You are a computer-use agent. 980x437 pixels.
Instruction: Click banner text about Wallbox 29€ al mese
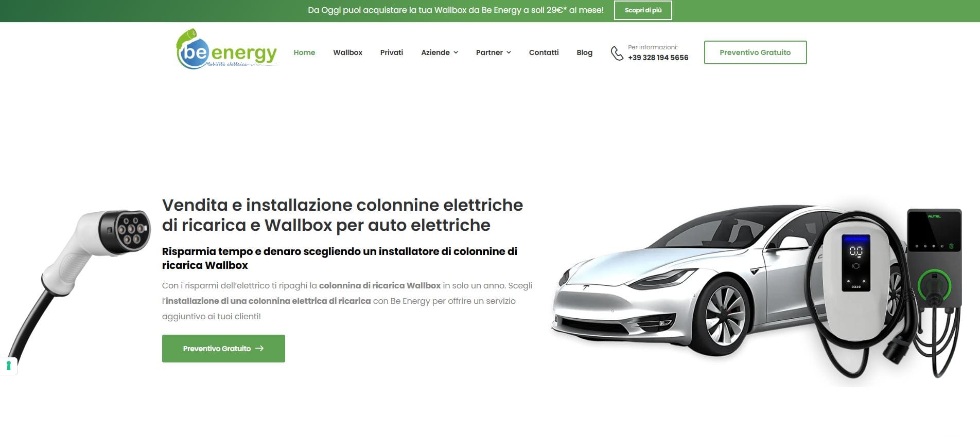(456, 10)
